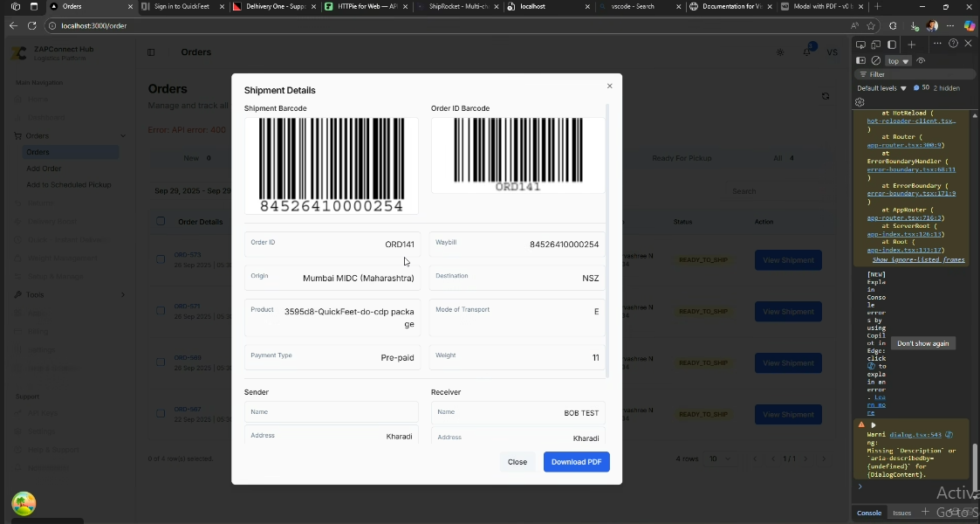The width and height of the screenshot is (980, 524).
Task: Expand the Default levels dropdown
Action: [x=881, y=88]
